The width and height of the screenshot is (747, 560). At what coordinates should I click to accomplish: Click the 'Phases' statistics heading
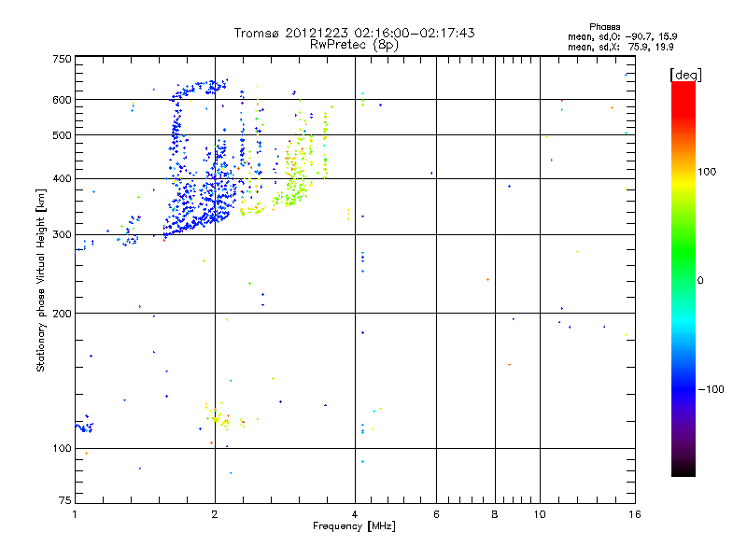[604, 27]
